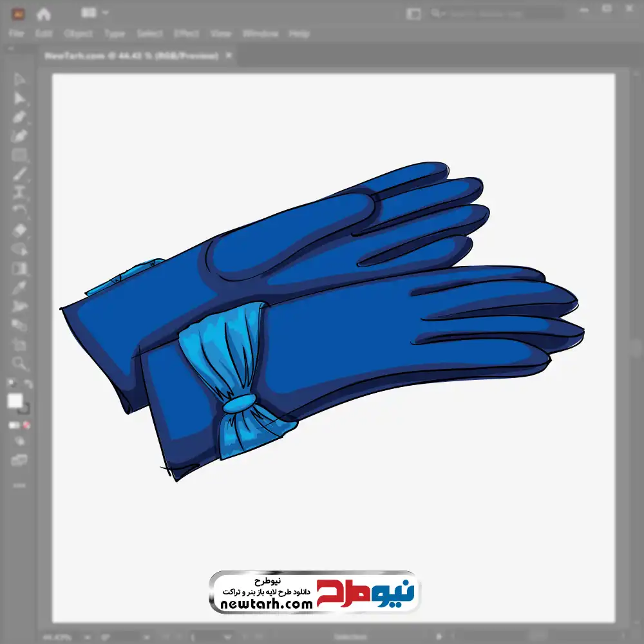Swap fill and stroke colors
Viewport: 644px width, 644px height.
tap(28, 384)
